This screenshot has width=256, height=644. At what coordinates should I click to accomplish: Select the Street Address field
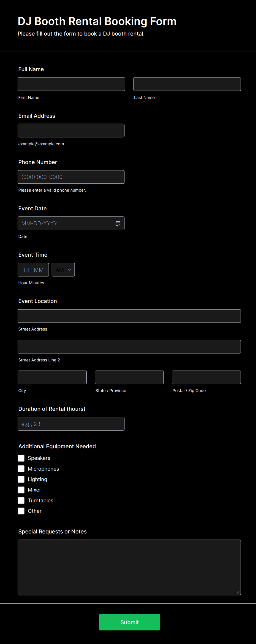[x=129, y=316]
